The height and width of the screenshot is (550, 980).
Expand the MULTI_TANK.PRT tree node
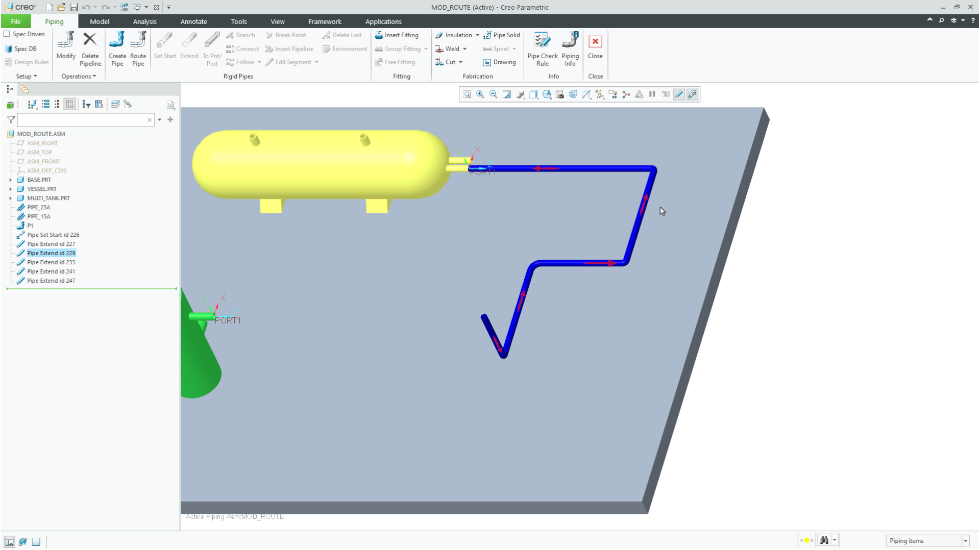coord(10,198)
